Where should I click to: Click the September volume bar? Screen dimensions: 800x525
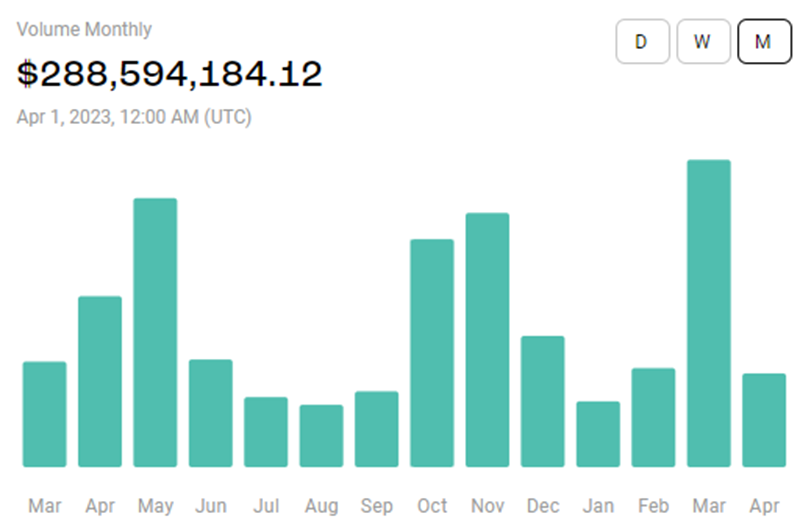click(376, 429)
